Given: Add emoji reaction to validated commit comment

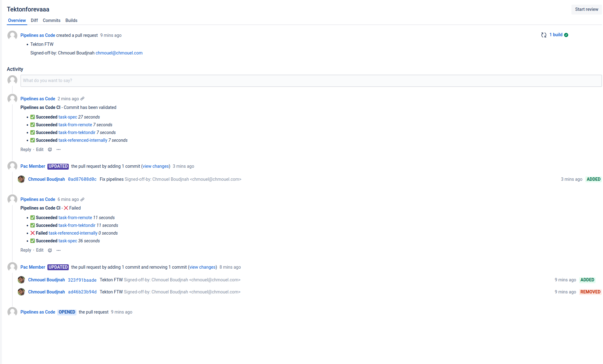Looking at the screenshot, I should point(50,149).
